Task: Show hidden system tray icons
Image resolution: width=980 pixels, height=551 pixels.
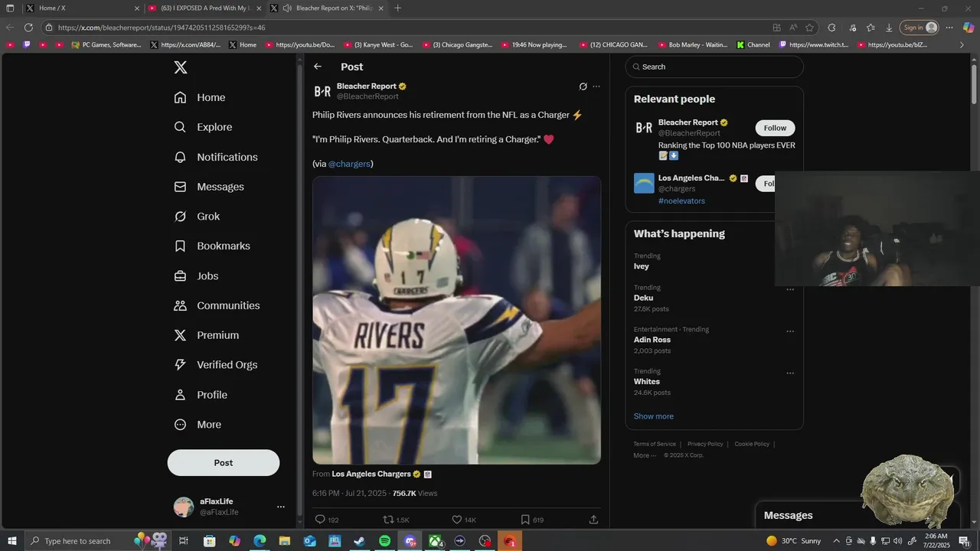Action: (x=836, y=541)
